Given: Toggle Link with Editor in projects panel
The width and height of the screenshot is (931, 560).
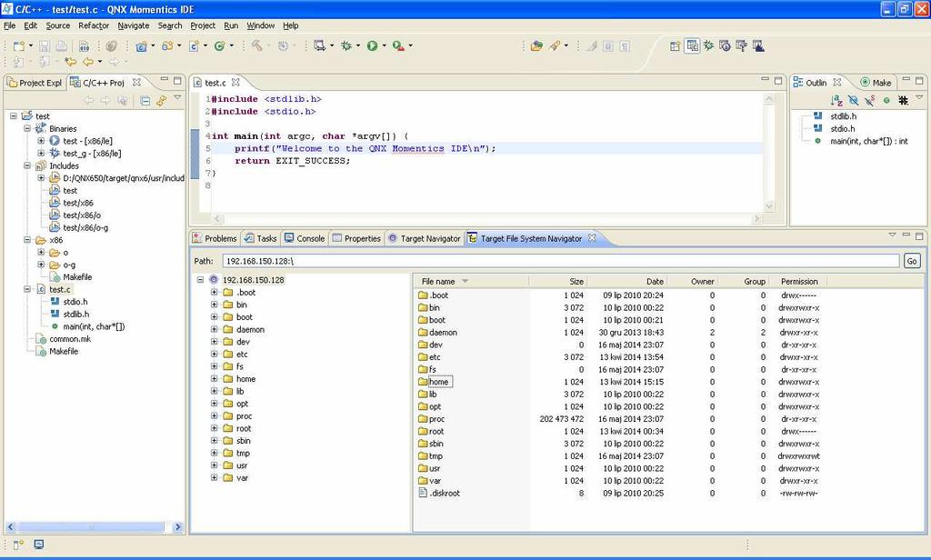Looking at the screenshot, I should click(161, 100).
